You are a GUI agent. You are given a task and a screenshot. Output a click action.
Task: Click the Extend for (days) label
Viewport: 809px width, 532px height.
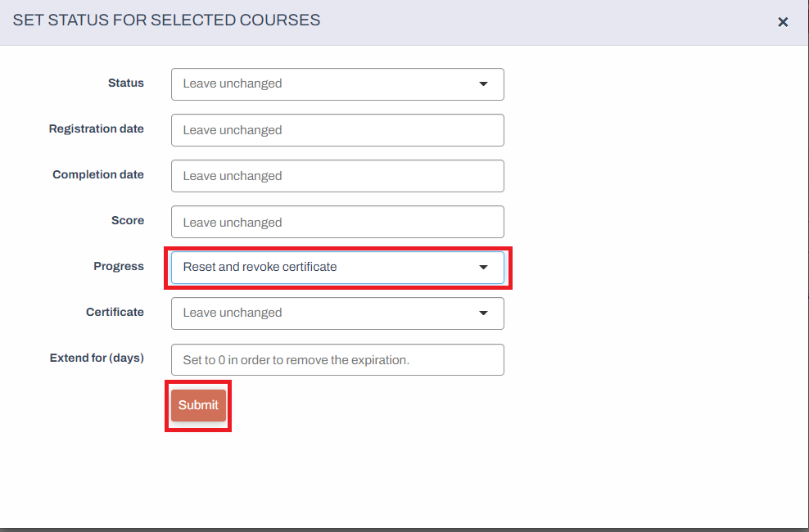(97, 358)
